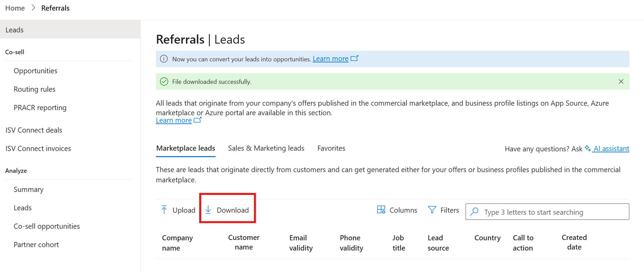
Task: Open Partner cohort under Analyze
Action: pos(36,244)
